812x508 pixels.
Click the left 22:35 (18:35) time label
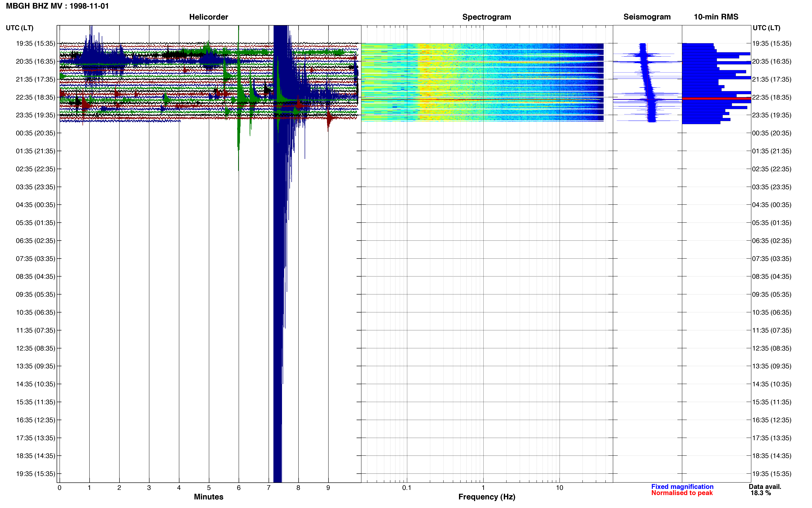[36, 97]
